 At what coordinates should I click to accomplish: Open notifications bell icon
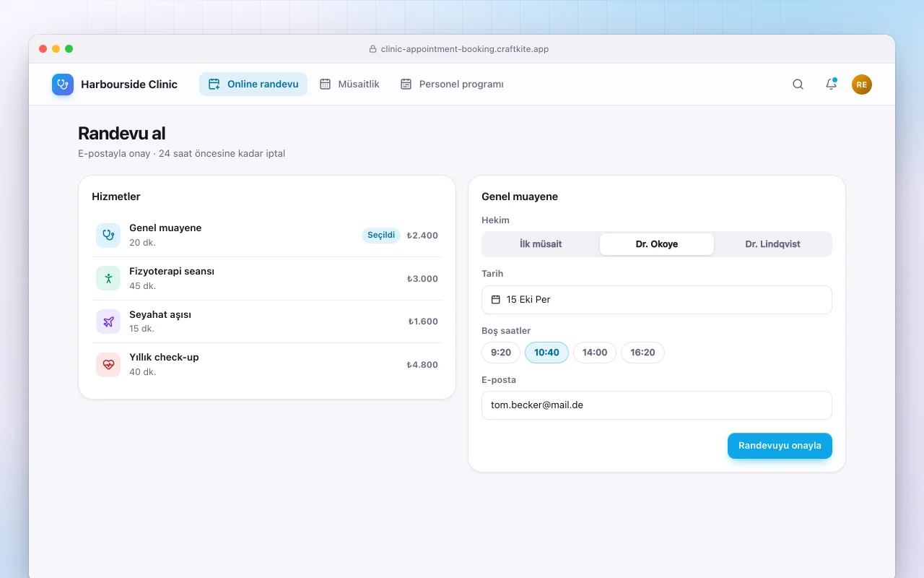pyautogui.click(x=831, y=85)
